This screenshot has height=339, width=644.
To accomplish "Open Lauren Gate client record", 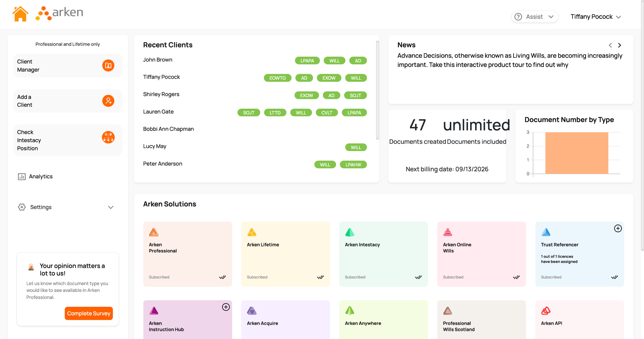I will (158, 112).
